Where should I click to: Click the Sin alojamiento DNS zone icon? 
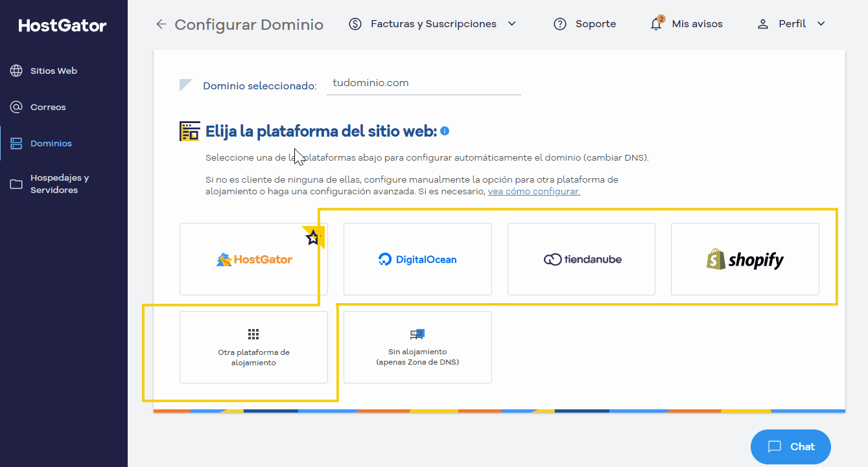(x=417, y=334)
